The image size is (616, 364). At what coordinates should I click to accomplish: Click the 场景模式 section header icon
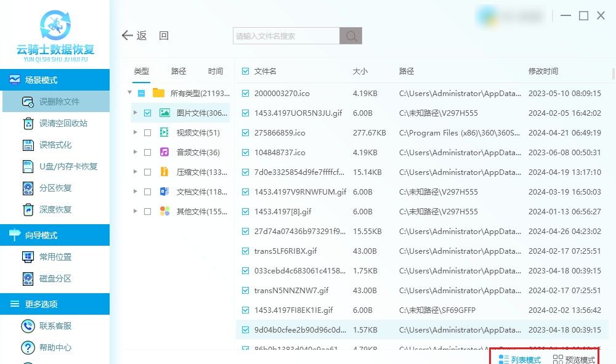15,79
